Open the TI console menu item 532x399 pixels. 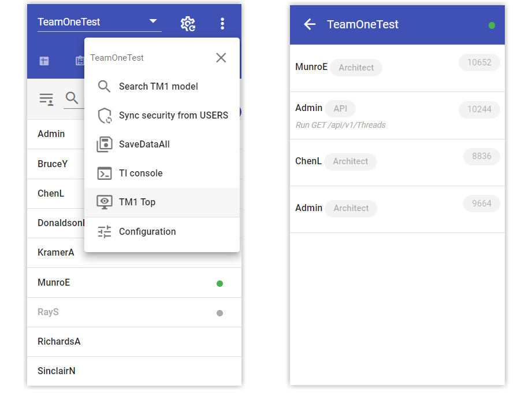point(162,173)
